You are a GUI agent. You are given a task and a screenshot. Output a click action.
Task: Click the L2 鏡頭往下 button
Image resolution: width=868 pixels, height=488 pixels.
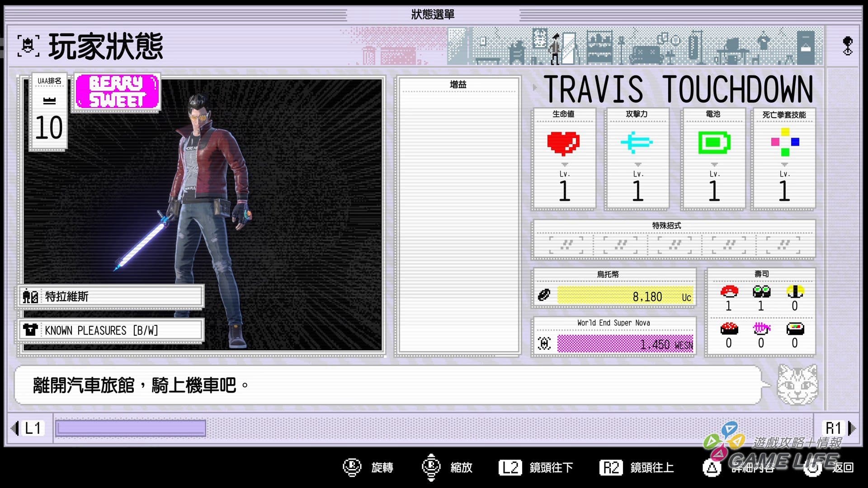[x=510, y=467]
